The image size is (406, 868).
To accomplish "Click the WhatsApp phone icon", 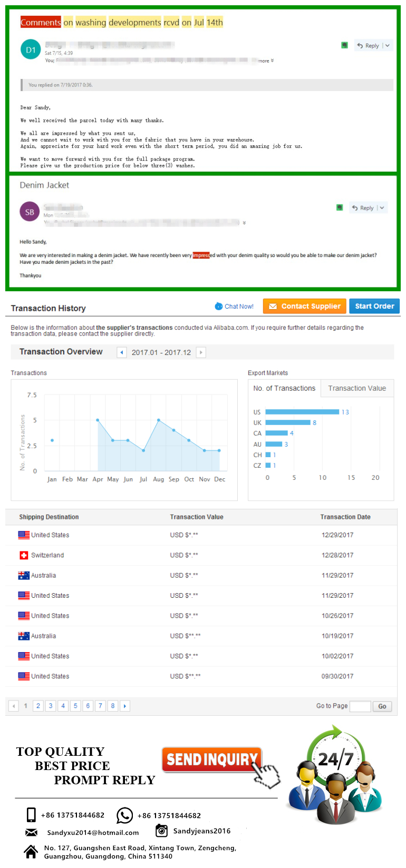I will (x=124, y=815).
